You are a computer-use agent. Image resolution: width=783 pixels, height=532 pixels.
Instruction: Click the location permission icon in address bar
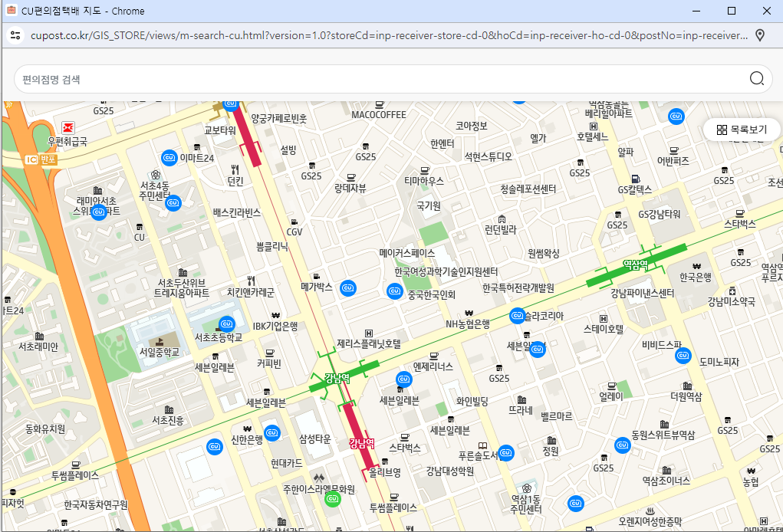click(759, 35)
